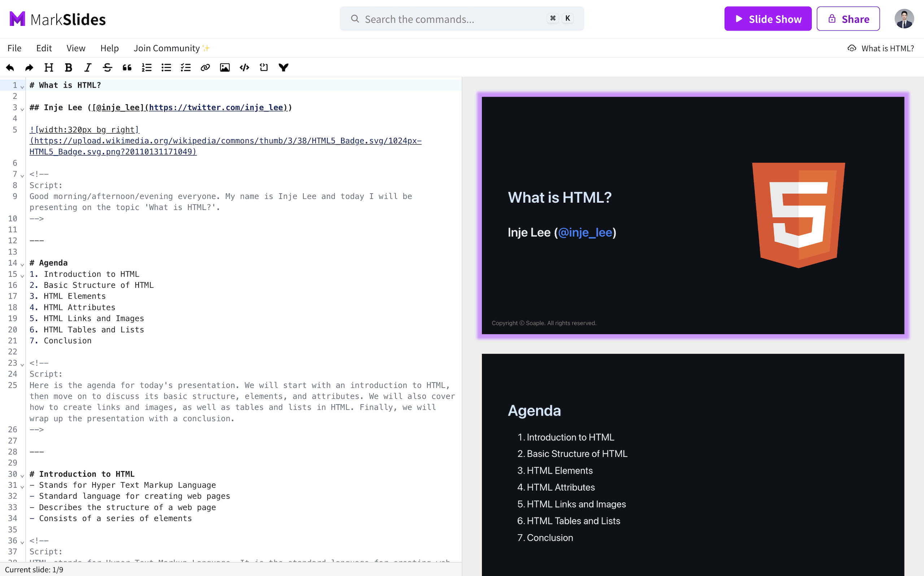Viewport: 924px width, 576px height.
Task: Open the File menu
Action: coord(14,48)
